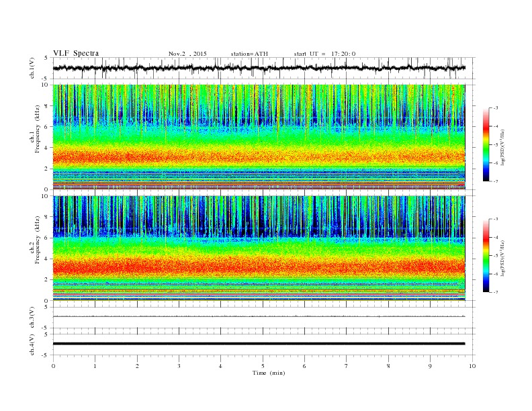Click the 'Time (min)' axis title
The height and width of the screenshot is (411, 532).
click(269, 373)
